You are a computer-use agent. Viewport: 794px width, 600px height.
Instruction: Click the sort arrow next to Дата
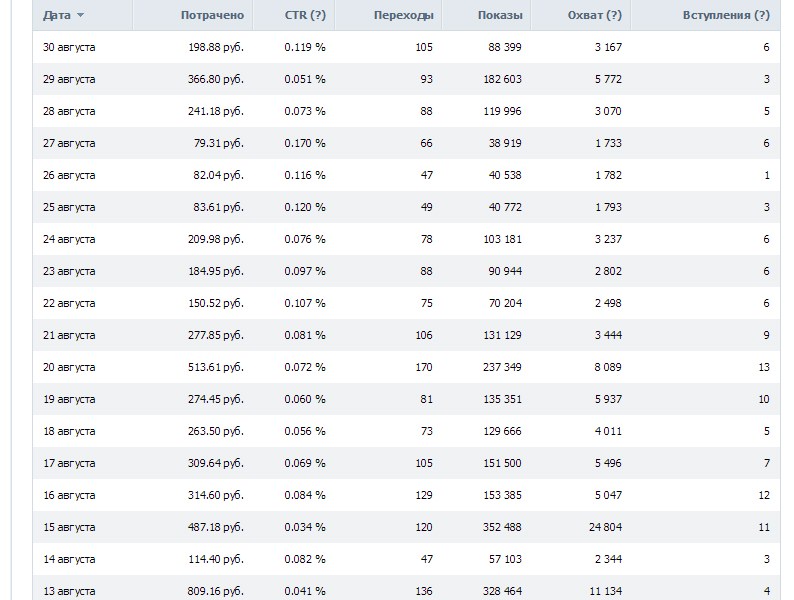pos(80,16)
